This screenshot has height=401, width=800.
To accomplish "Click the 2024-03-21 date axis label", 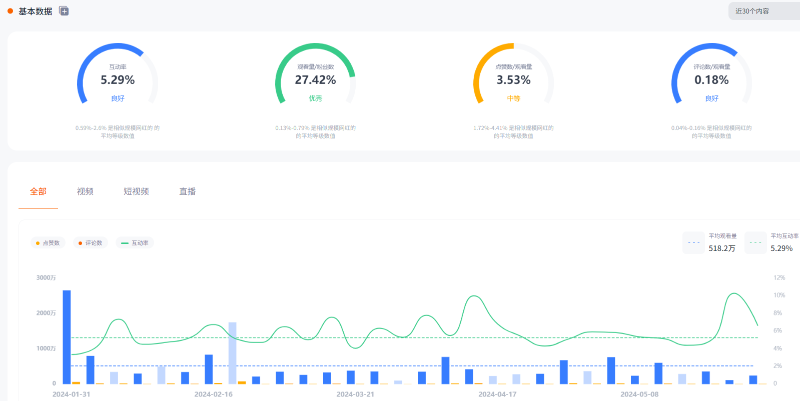I will coord(355,394).
